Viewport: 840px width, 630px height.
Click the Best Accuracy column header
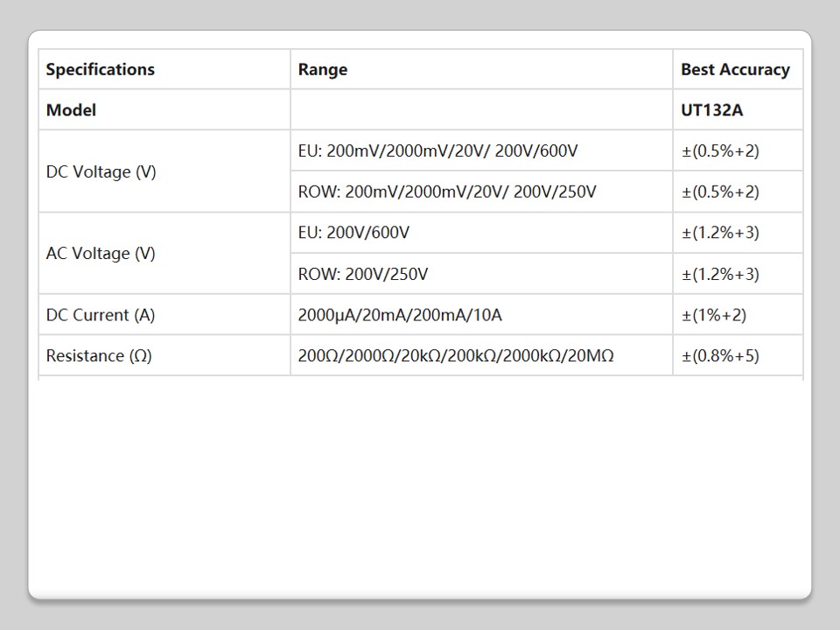point(735,70)
